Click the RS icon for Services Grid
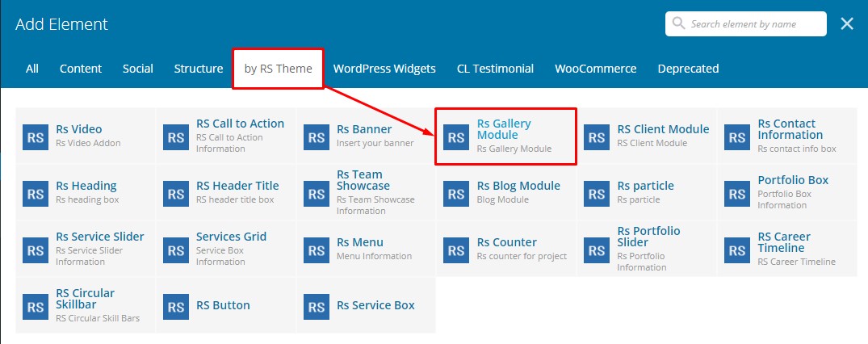The height and width of the screenshot is (344, 868). (x=176, y=250)
